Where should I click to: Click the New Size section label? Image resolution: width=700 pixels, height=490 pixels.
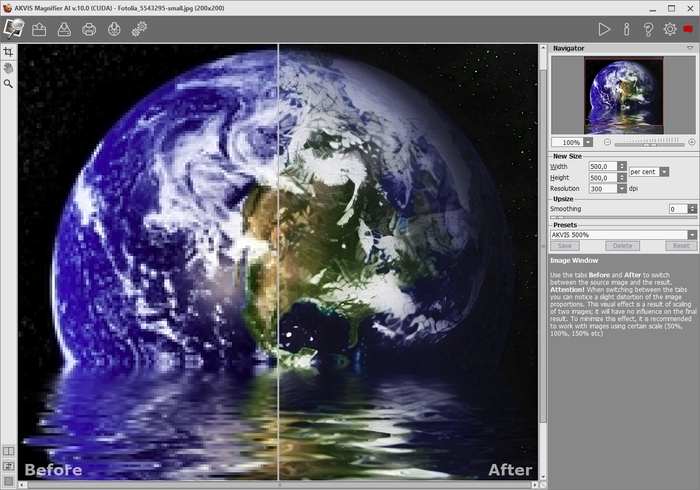coord(567,156)
